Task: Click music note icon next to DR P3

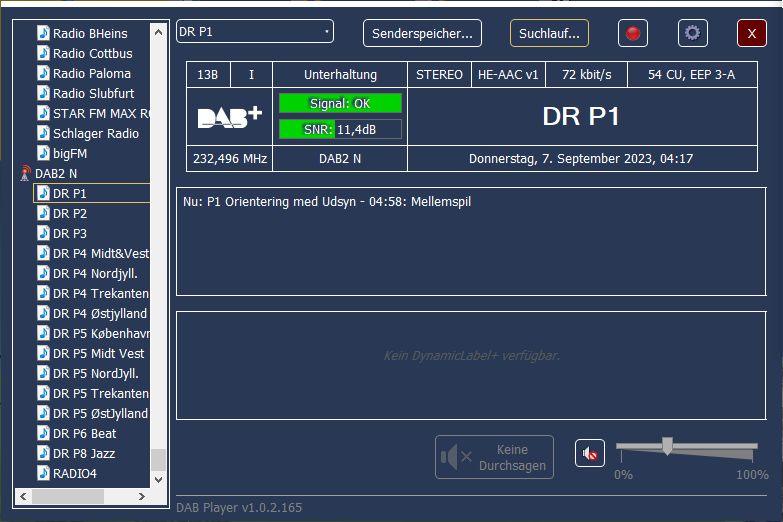Action: pos(43,233)
